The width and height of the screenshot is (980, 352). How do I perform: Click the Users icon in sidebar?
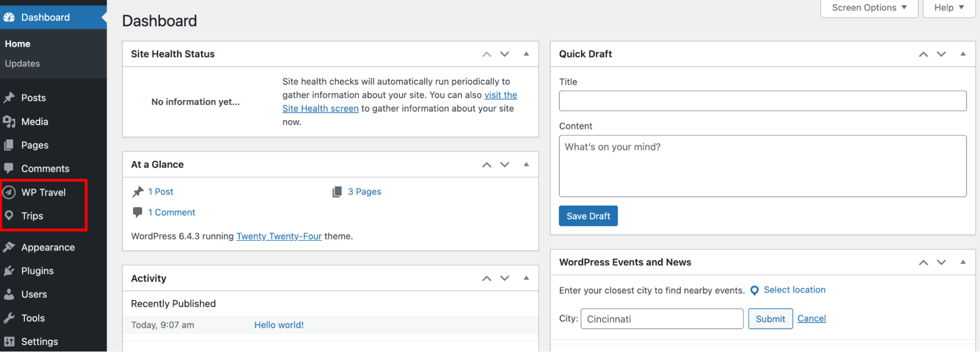tap(9, 294)
